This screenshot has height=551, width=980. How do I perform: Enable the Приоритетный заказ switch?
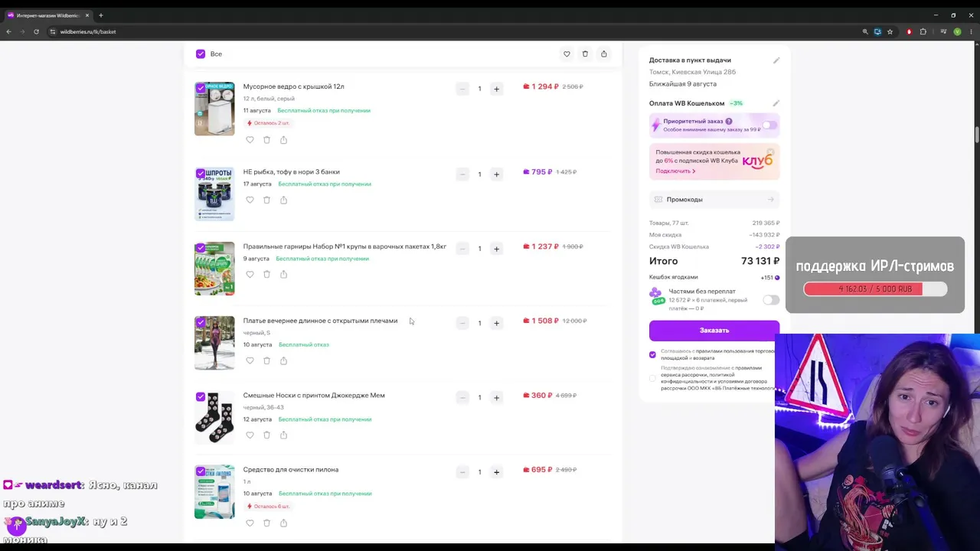(x=769, y=125)
